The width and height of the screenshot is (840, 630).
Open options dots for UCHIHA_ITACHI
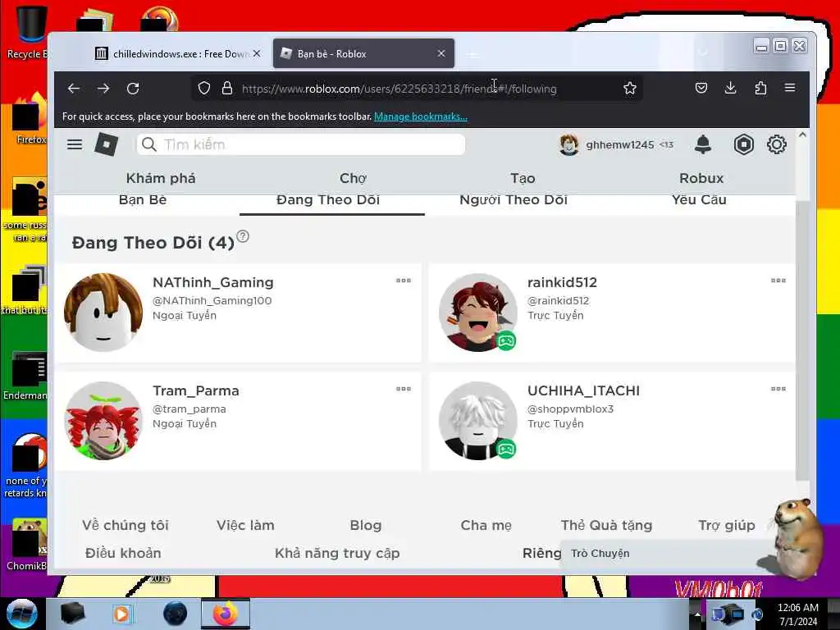[778, 389]
